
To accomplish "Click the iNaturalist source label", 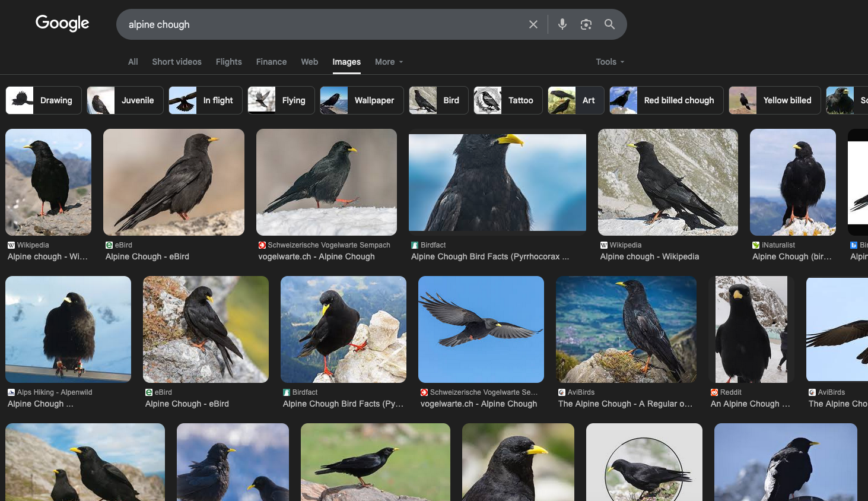I will click(778, 245).
